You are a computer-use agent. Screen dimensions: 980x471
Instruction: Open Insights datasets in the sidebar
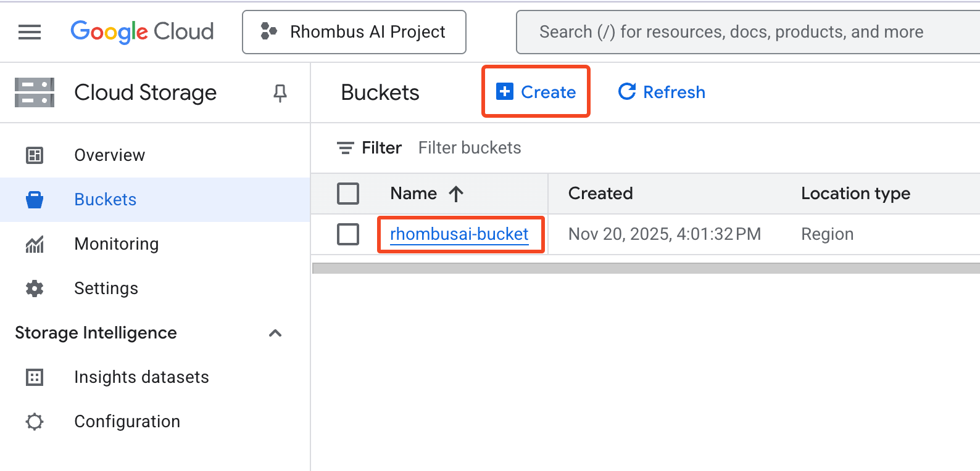[x=155, y=377]
